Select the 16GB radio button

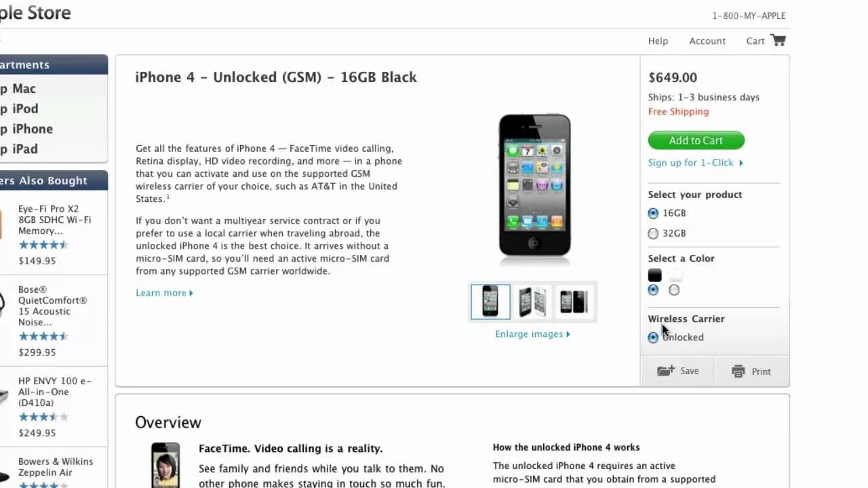point(653,213)
